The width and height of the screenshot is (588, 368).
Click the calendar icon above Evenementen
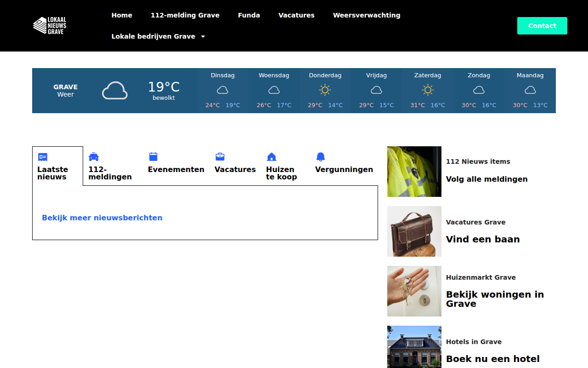click(153, 157)
